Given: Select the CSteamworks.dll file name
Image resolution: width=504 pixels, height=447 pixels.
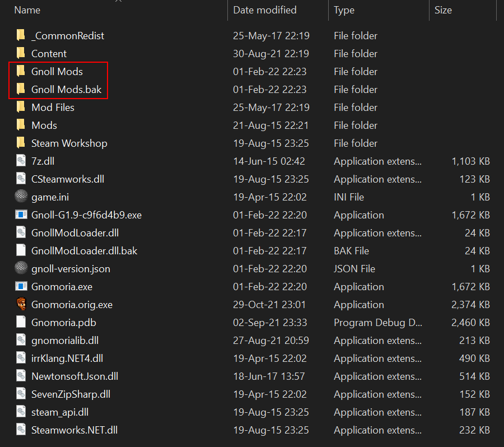Looking at the screenshot, I should pyautogui.click(x=68, y=179).
